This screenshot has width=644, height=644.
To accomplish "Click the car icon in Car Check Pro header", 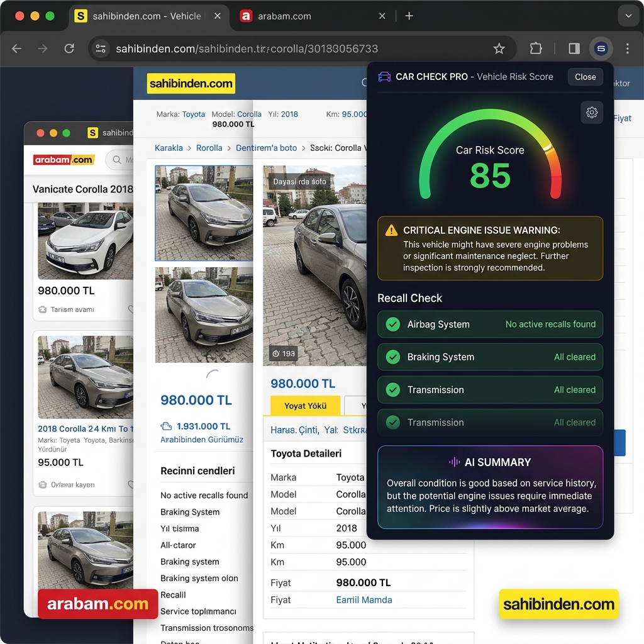I will click(384, 77).
